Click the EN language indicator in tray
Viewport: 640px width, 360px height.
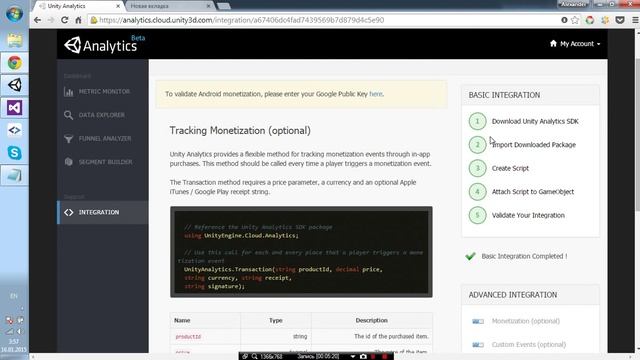click(x=14, y=296)
